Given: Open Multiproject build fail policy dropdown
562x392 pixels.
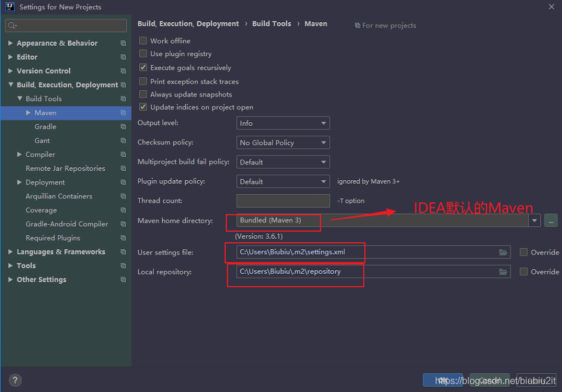Looking at the screenshot, I should 283,162.
